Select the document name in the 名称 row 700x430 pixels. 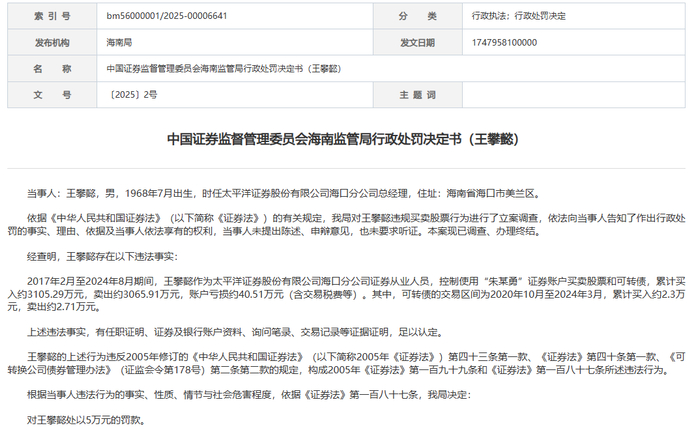click(x=224, y=69)
